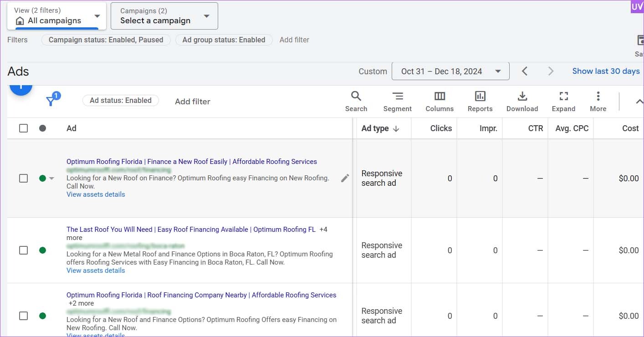The width and height of the screenshot is (644, 337).
Task: Click the green status dot of Roof Financing Company Nearby ad
Action: coord(42,316)
